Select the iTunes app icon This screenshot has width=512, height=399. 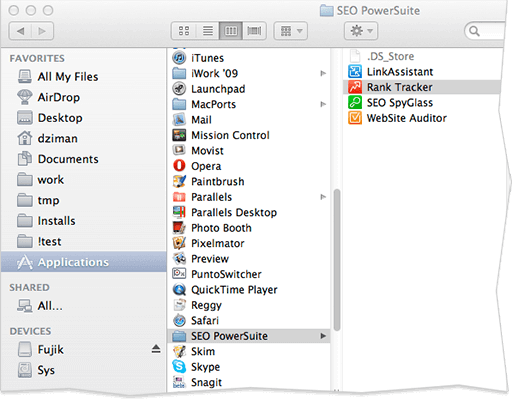pyautogui.click(x=179, y=58)
